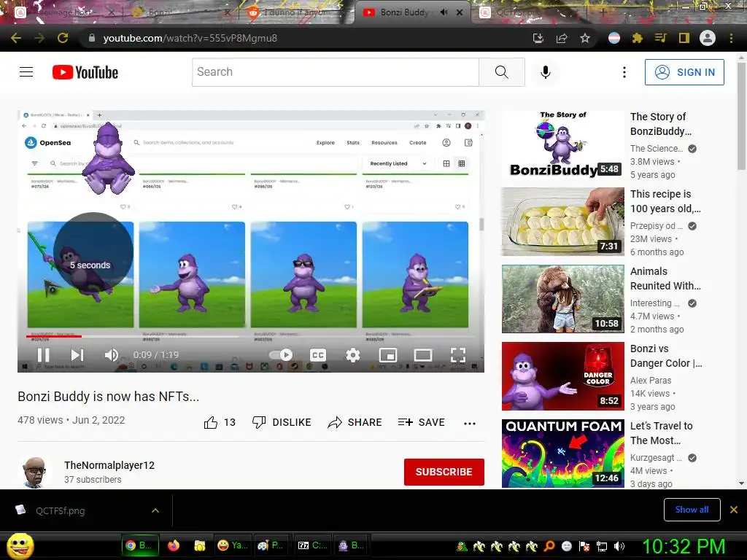Save the video to a playlist
Image resolution: width=747 pixels, height=560 pixels.
[x=421, y=422]
